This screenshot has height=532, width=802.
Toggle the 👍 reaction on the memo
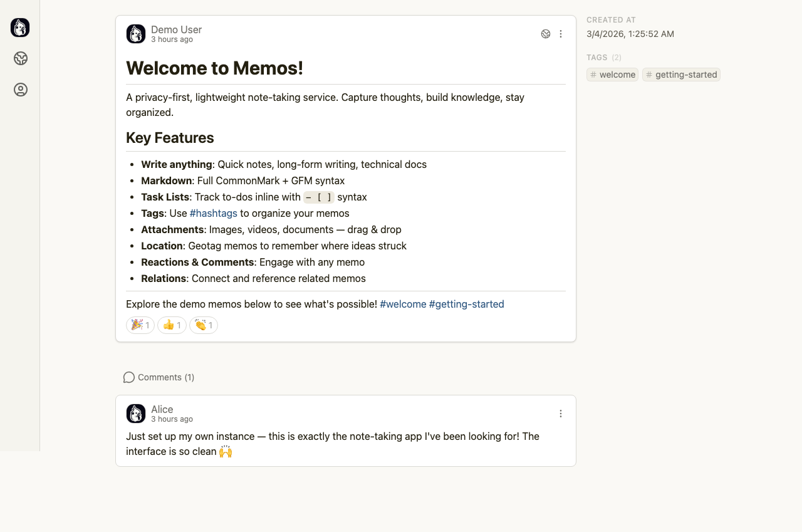(x=172, y=325)
